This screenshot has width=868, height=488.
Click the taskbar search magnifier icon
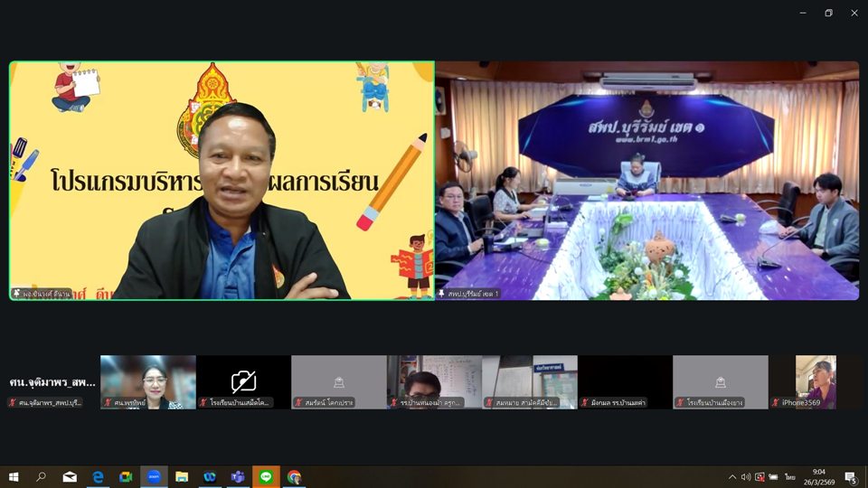[42, 476]
